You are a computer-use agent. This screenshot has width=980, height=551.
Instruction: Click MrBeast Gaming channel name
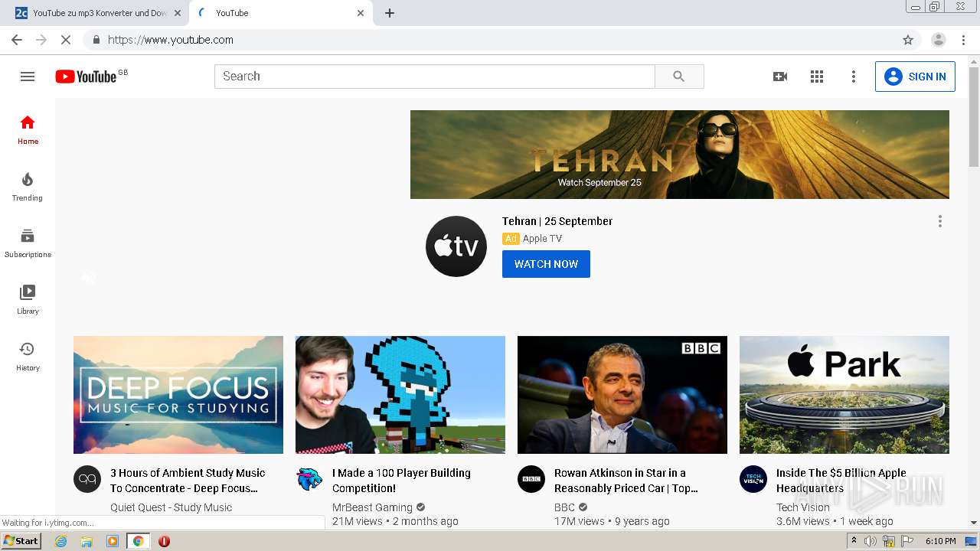(x=372, y=507)
